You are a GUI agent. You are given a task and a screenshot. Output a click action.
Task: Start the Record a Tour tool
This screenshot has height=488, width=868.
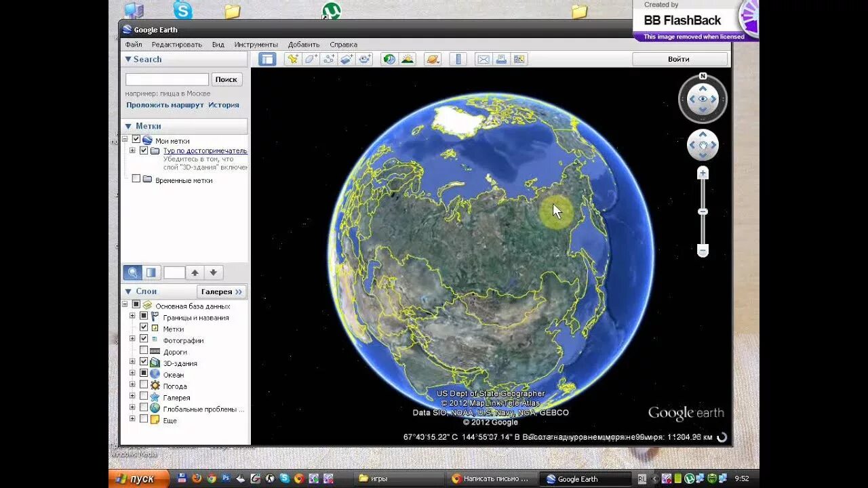point(365,59)
